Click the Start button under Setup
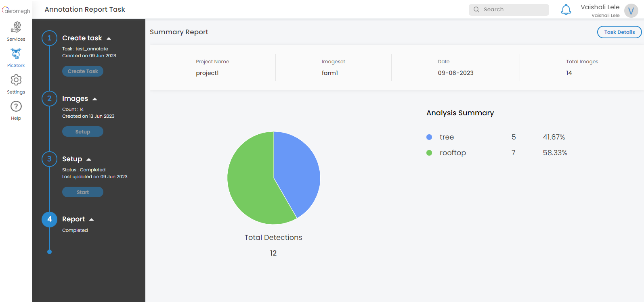Viewport: 644px width, 302px height. (83, 192)
